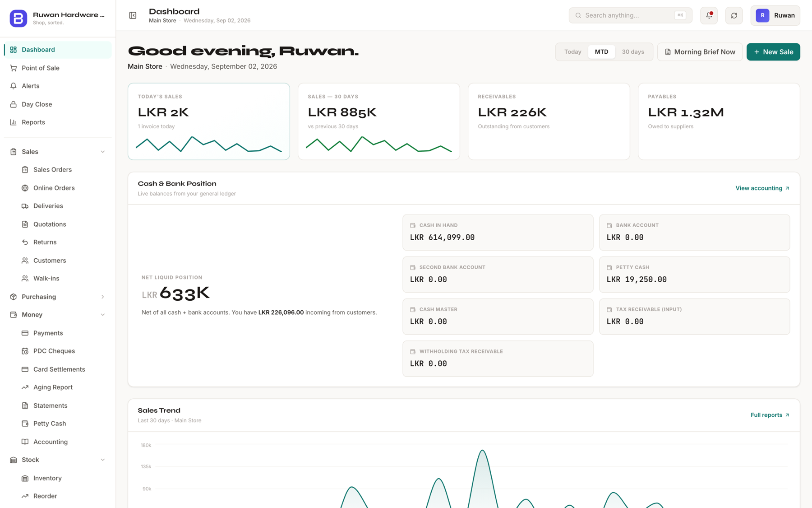Collapse the Sales section chevron
This screenshot has width=812, height=508.
[102, 152]
